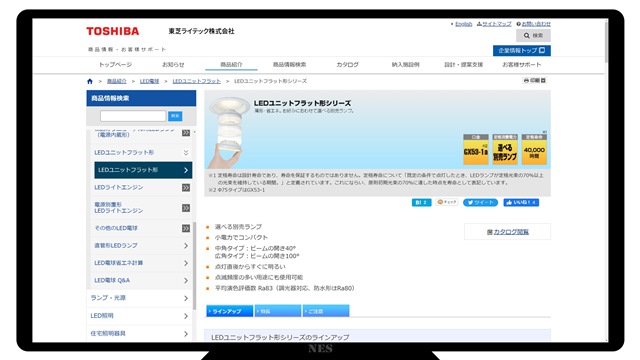Open the サイトマップ link
The height and width of the screenshot is (360, 640).
coord(497,24)
